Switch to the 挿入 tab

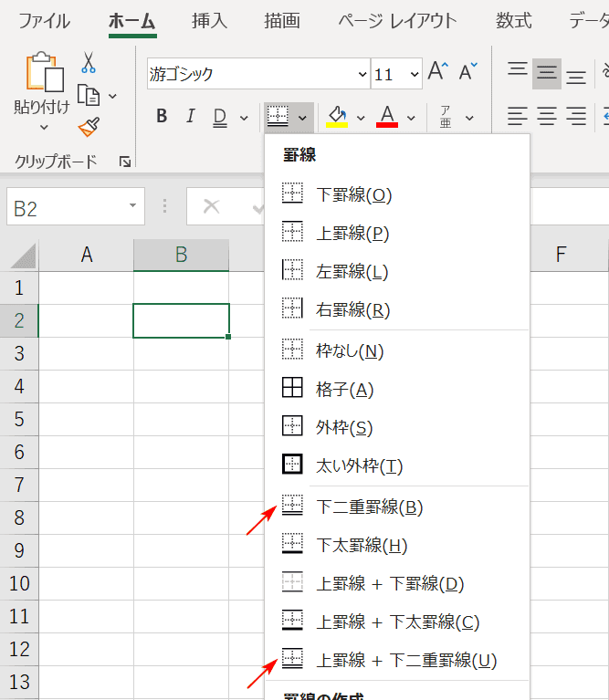(x=210, y=21)
